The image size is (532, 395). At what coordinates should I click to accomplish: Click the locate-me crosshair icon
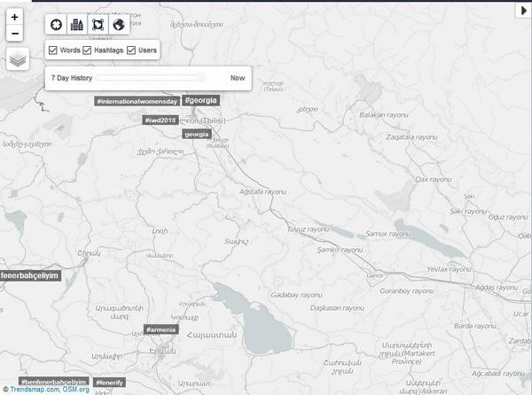click(56, 25)
